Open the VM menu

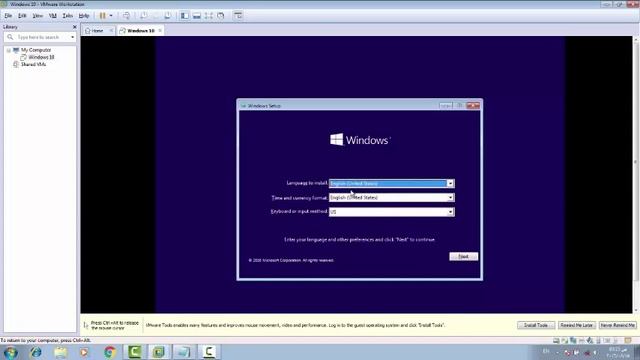tap(53, 16)
